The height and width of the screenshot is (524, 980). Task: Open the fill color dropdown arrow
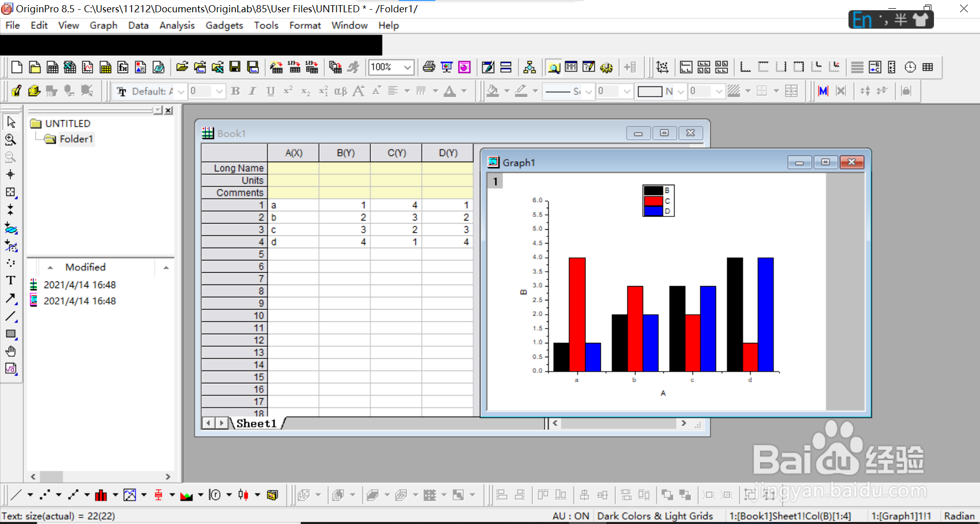coord(507,91)
